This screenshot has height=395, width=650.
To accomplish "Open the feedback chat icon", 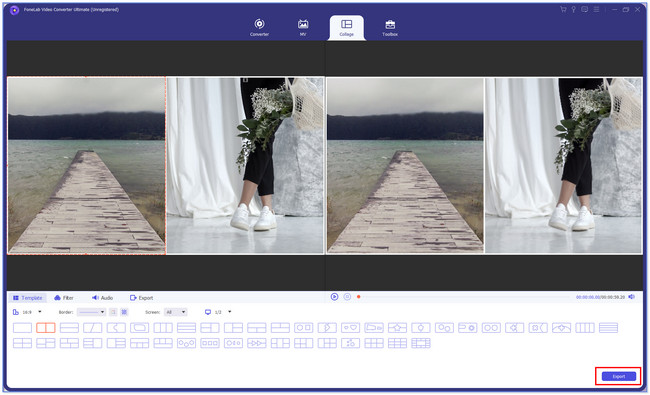I will point(585,9).
